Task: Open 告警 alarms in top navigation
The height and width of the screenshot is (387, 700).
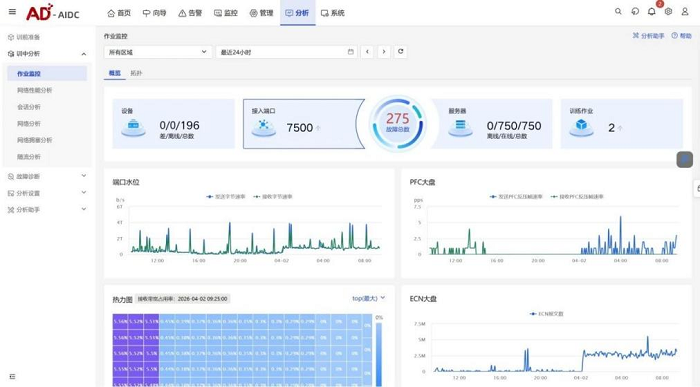Action: (190, 13)
